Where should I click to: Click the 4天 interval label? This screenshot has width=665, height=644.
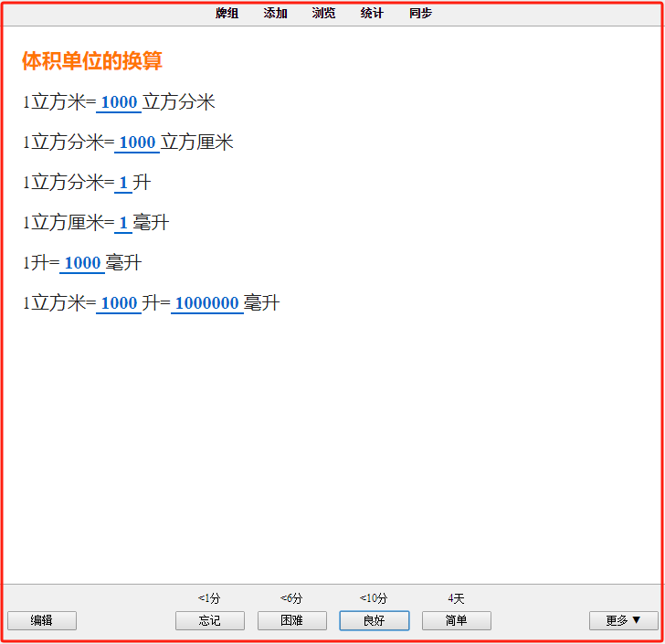pos(457,598)
